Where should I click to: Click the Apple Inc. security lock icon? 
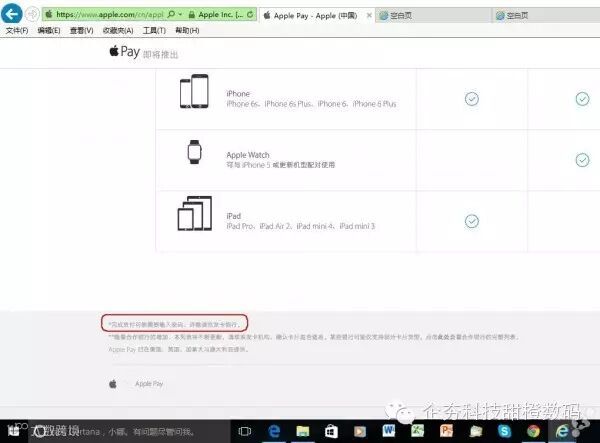(192, 15)
